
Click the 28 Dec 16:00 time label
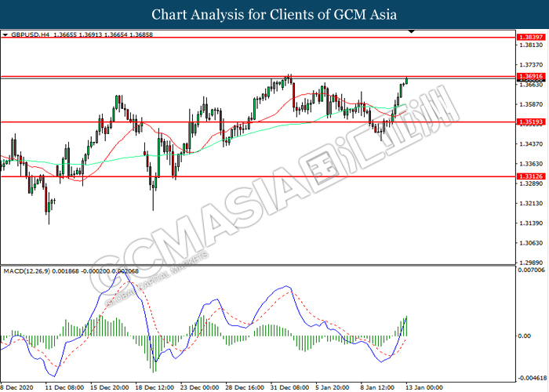(x=245, y=387)
